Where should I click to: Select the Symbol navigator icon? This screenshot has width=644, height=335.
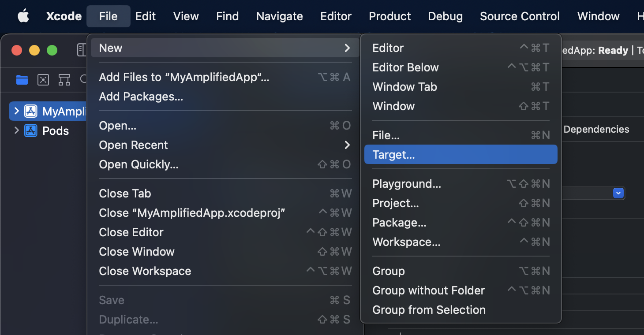64,80
